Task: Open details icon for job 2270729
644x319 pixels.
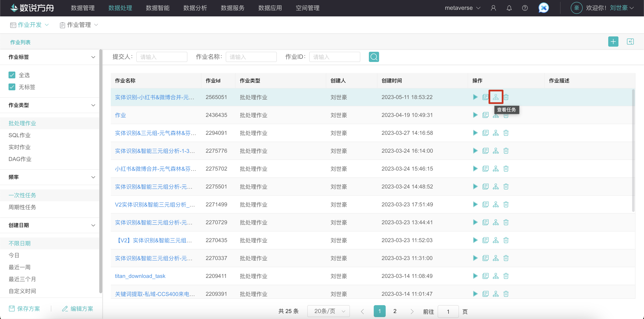Action: pyautogui.click(x=485, y=222)
